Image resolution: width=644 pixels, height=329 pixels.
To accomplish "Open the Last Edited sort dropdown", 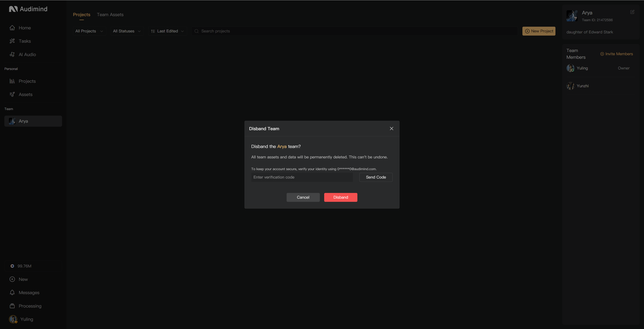I will 168,31.
